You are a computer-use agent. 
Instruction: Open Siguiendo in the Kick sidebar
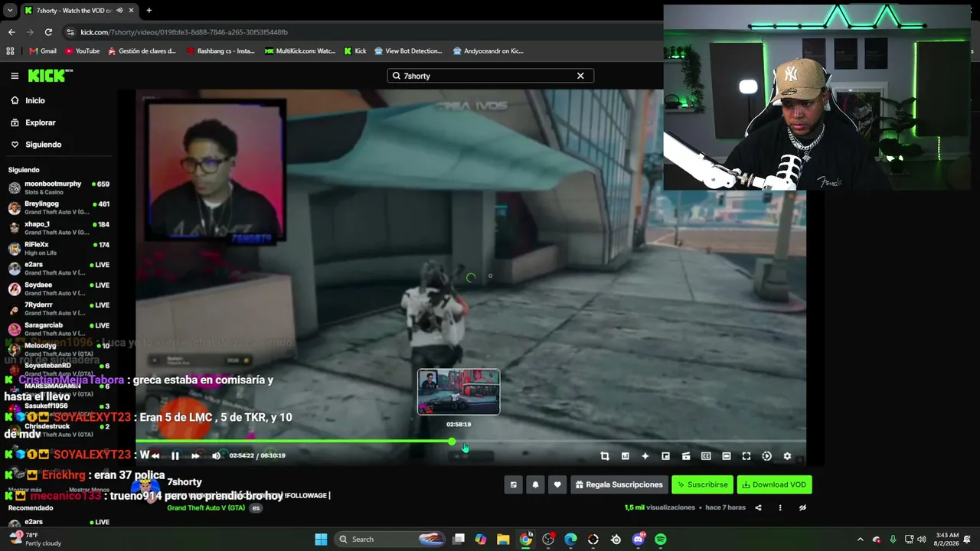43,145
